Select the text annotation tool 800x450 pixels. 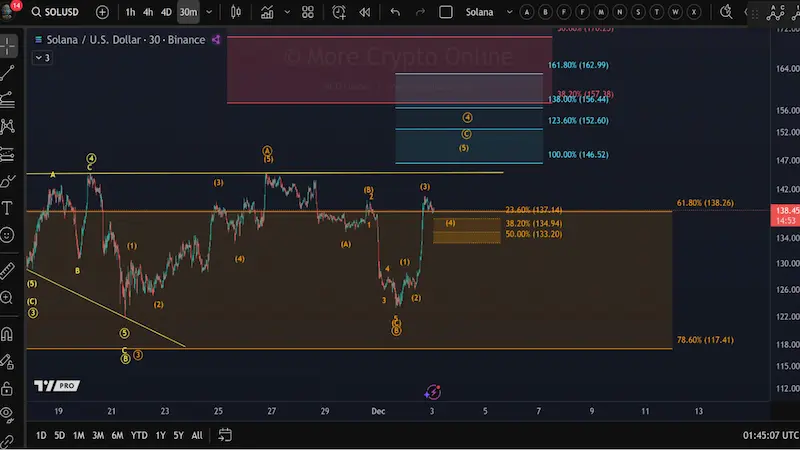tap(8, 208)
